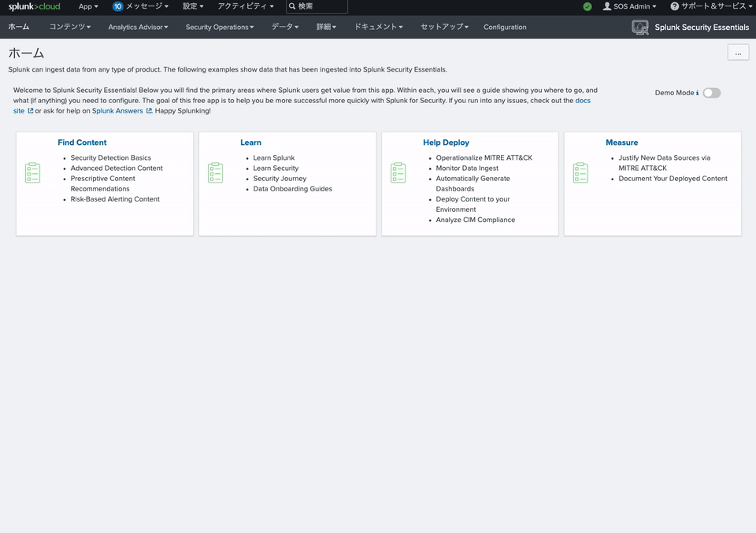Click the external-link icon after Splunk Answers
This screenshot has height=533, width=756.
click(x=147, y=111)
